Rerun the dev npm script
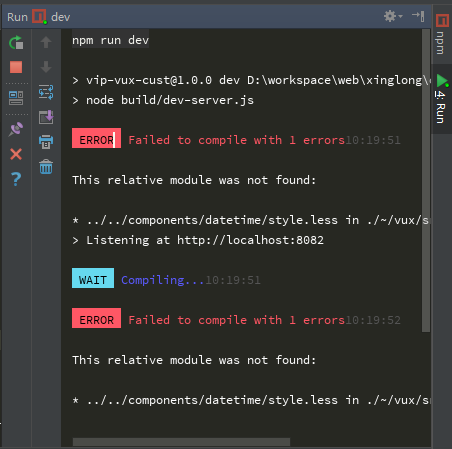452x449 pixels. point(16,42)
